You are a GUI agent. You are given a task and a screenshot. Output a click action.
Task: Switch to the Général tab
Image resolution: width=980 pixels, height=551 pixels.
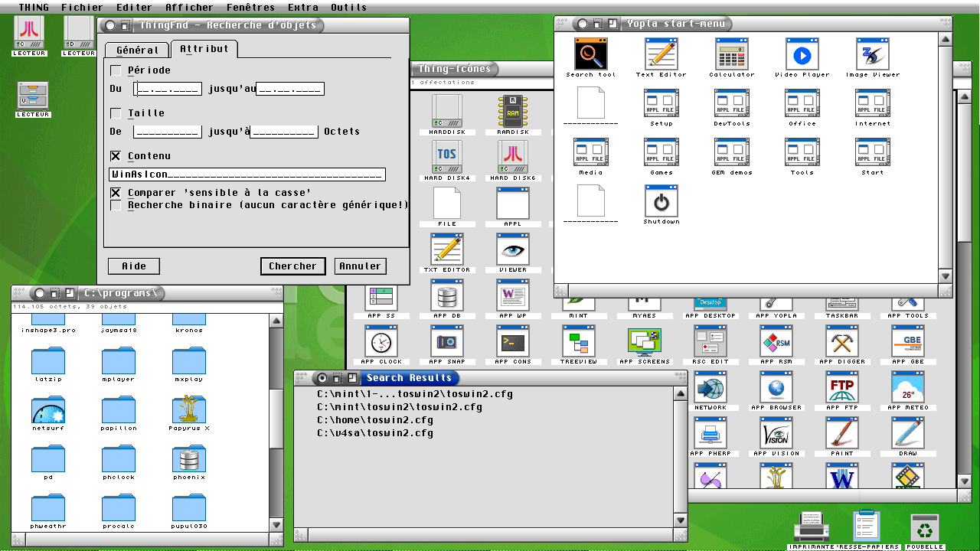[x=137, y=51]
